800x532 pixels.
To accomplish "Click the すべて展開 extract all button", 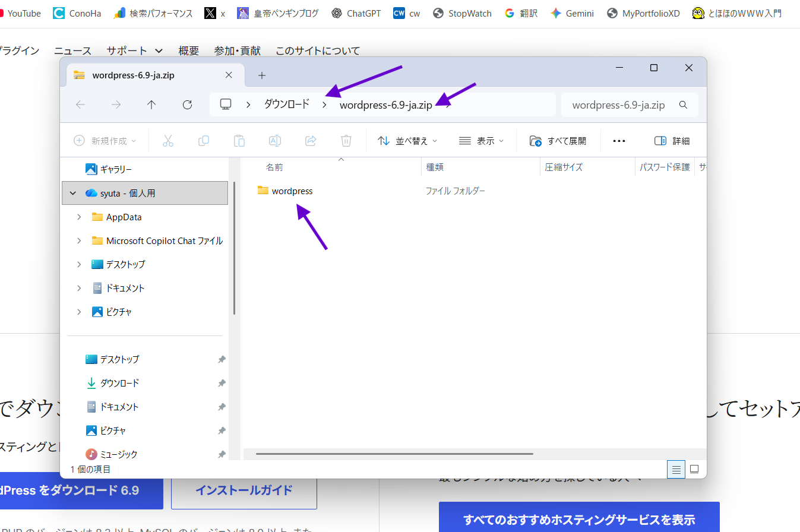I will click(x=558, y=141).
